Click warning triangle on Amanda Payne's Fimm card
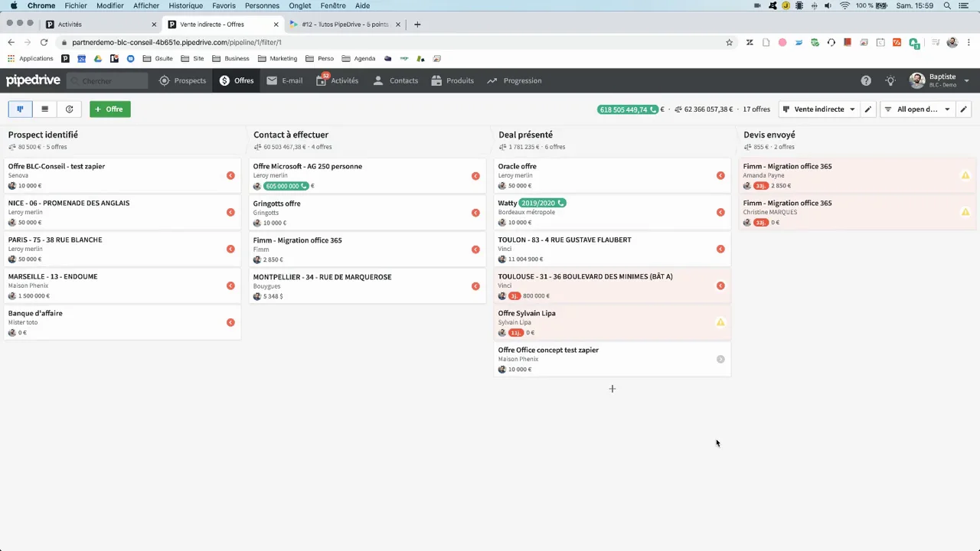The image size is (980, 551). [x=965, y=175]
